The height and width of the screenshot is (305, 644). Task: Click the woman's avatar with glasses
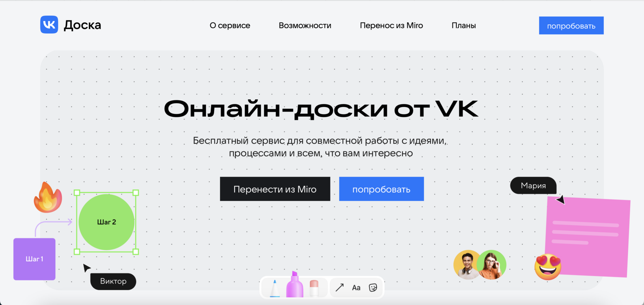click(x=492, y=264)
